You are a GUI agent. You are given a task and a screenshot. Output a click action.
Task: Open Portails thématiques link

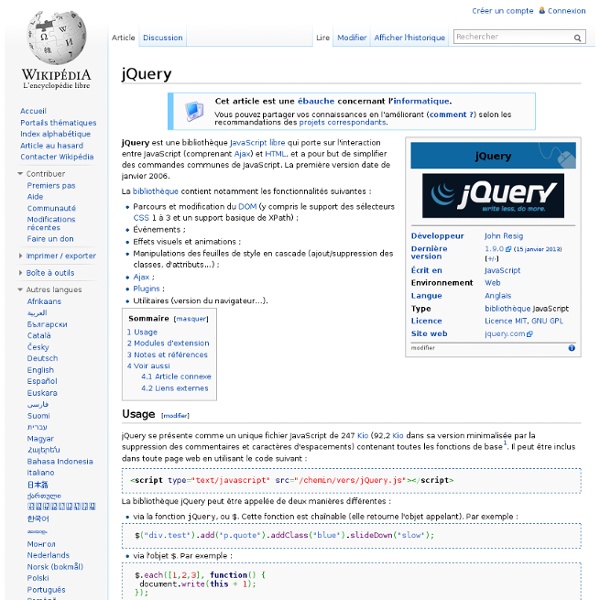click(x=58, y=122)
